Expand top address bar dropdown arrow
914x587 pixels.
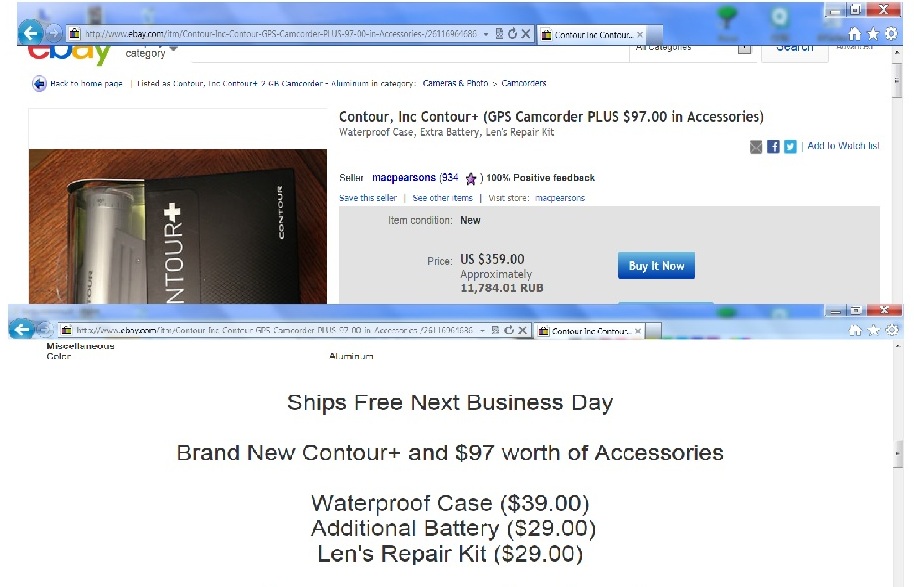[x=486, y=34]
